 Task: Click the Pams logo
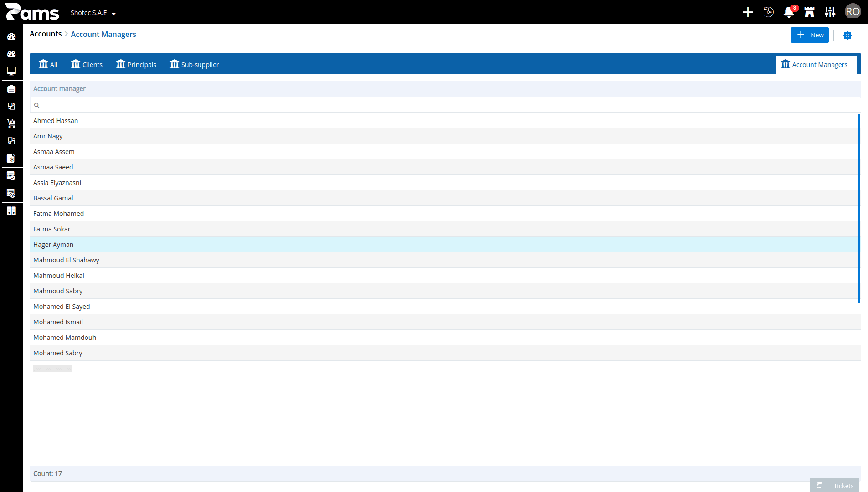coord(32,12)
